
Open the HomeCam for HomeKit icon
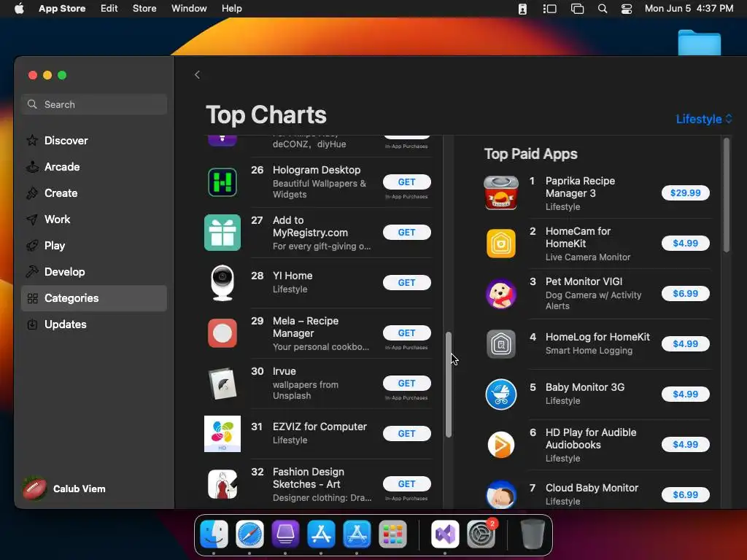500,244
